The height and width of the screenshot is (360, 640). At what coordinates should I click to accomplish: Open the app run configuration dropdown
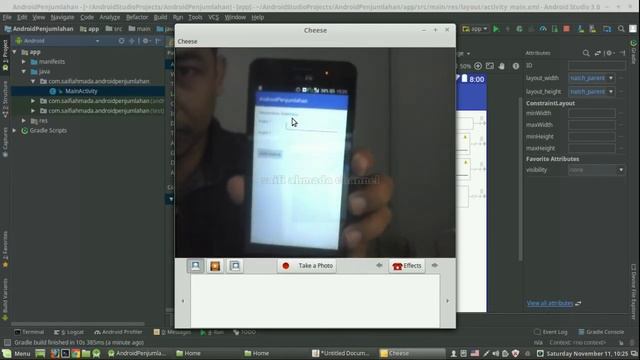pos(475,29)
